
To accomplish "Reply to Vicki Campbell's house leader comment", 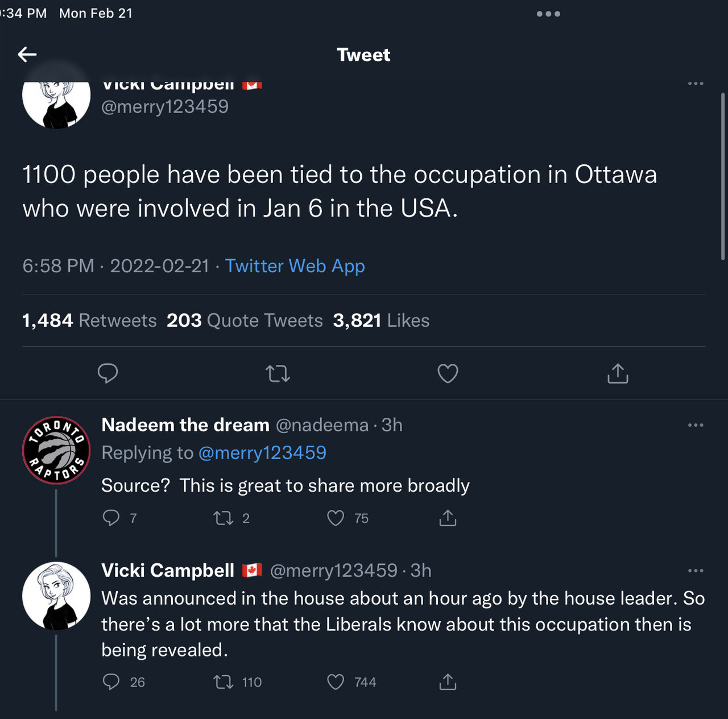I will 111,682.
